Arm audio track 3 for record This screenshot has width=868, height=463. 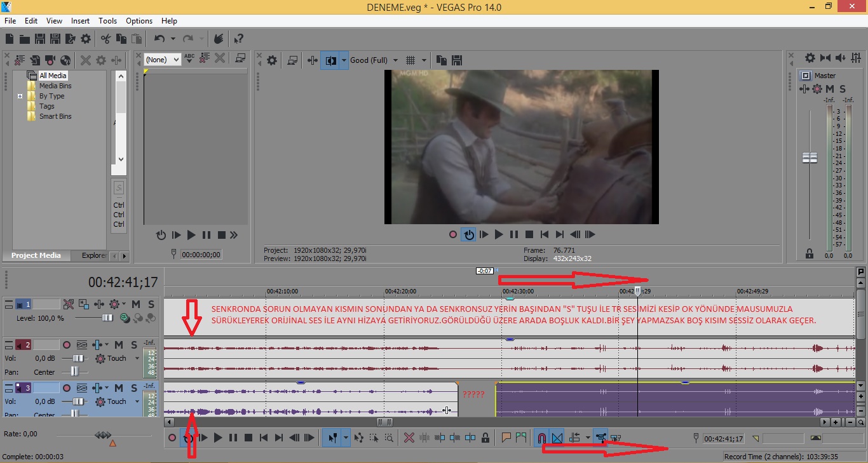pyautogui.click(x=66, y=387)
